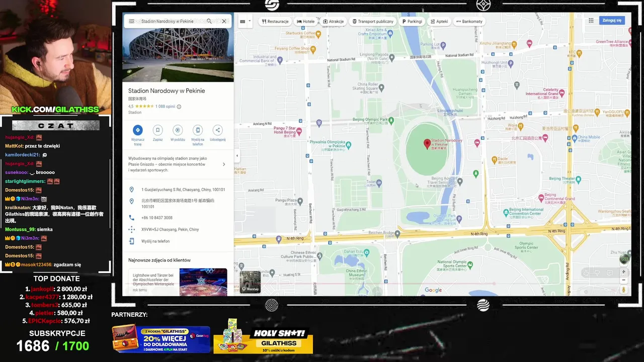Open the 1 088 opinii reviews link
The width and height of the screenshot is (644, 362).
click(x=165, y=107)
